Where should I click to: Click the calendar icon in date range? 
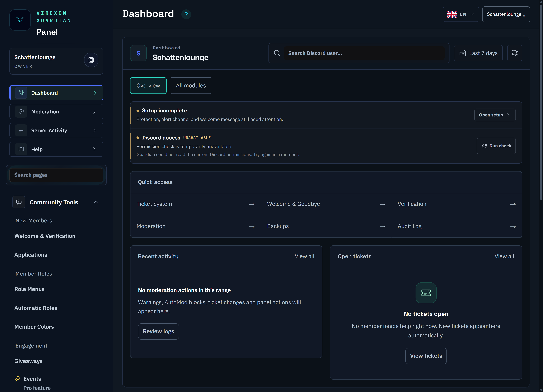(x=463, y=53)
